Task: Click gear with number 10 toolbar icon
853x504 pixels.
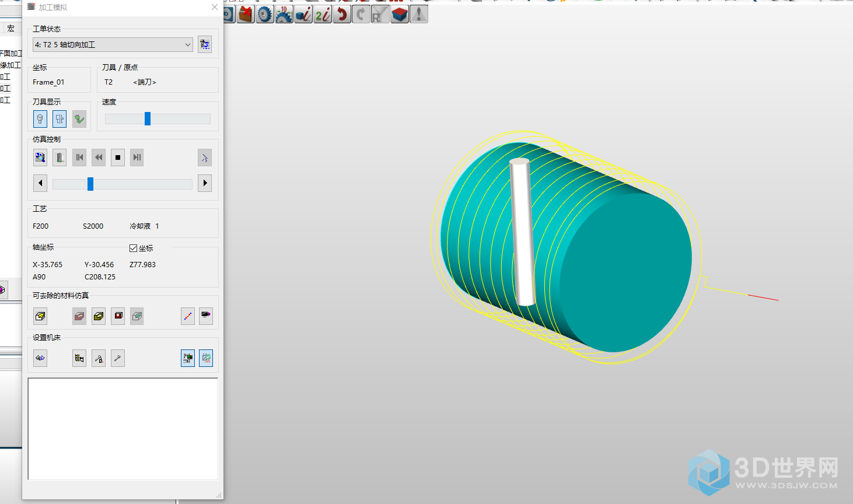Action: point(284,15)
